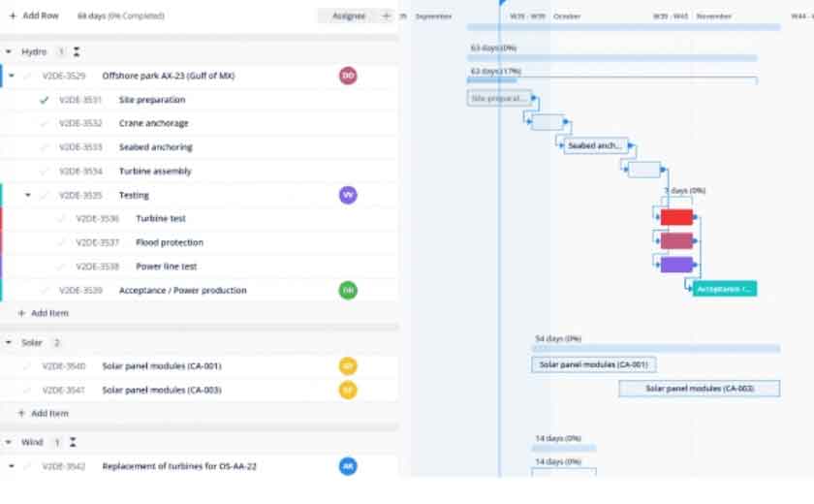Click the plus icon beside Assignee column
The height and width of the screenshot is (504, 814).
[x=386, y=16]
